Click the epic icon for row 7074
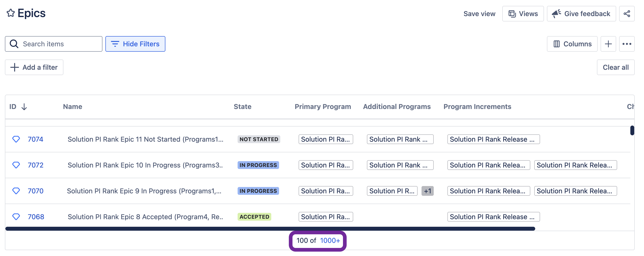Screen dimensions: 644x256 coord(16,139)
